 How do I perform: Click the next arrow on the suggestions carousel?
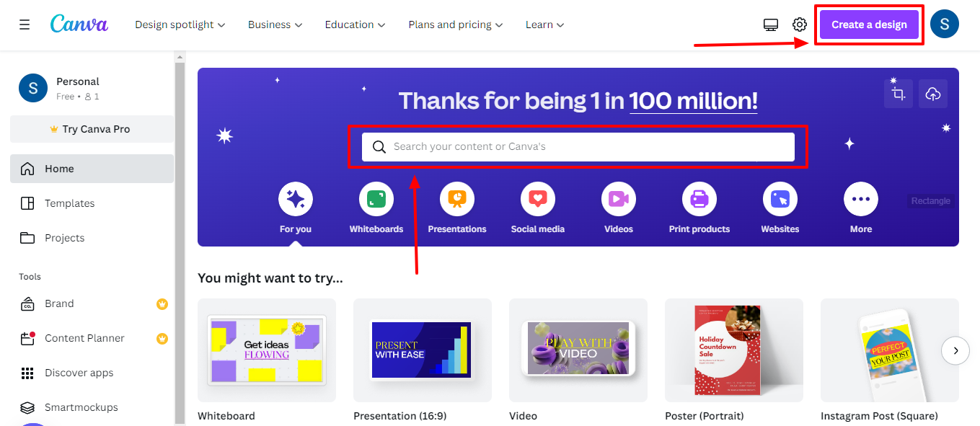point(955,350)
